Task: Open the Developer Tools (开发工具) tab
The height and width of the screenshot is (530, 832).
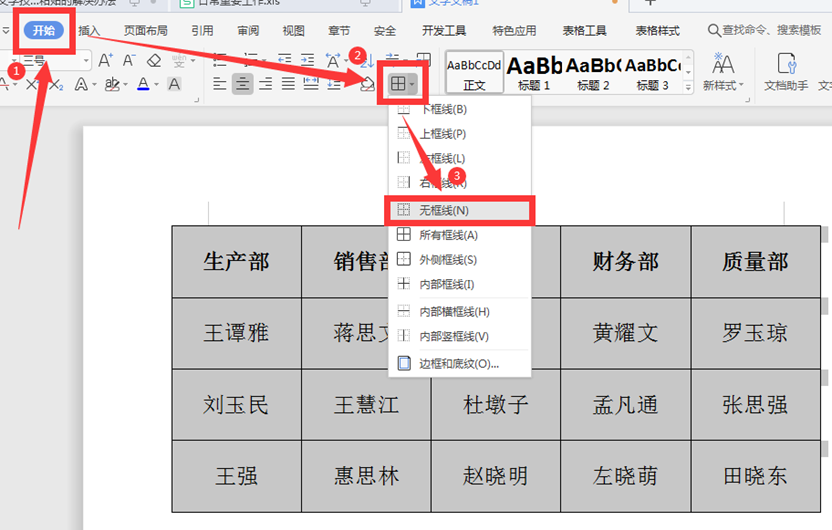Action: [444, 30]
